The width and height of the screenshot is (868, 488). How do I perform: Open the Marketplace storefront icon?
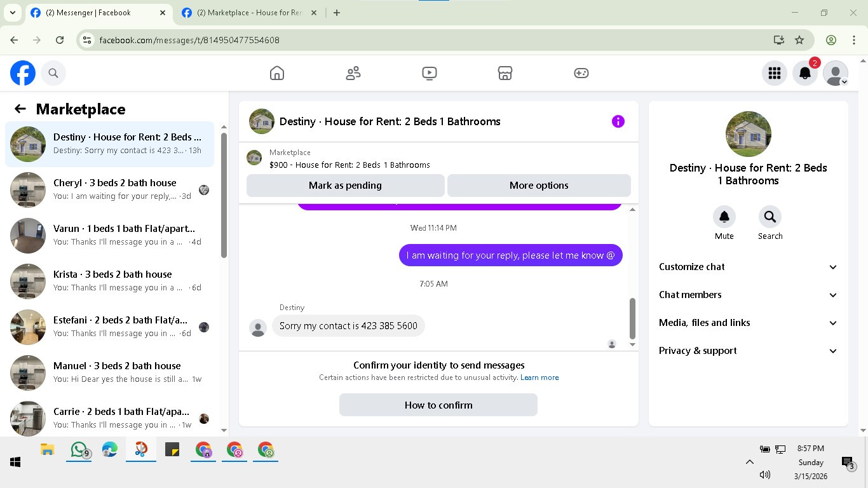coord(505,73)
